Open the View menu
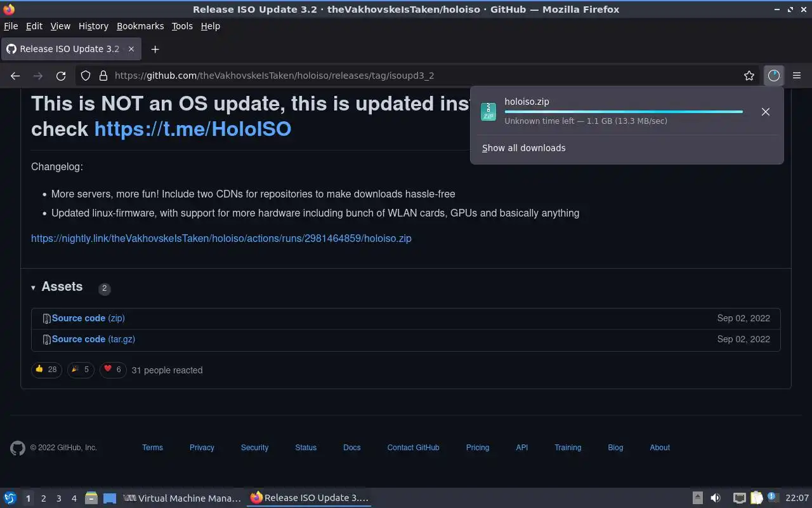Screen dimensions: 812x508 [x=60, y=26]
